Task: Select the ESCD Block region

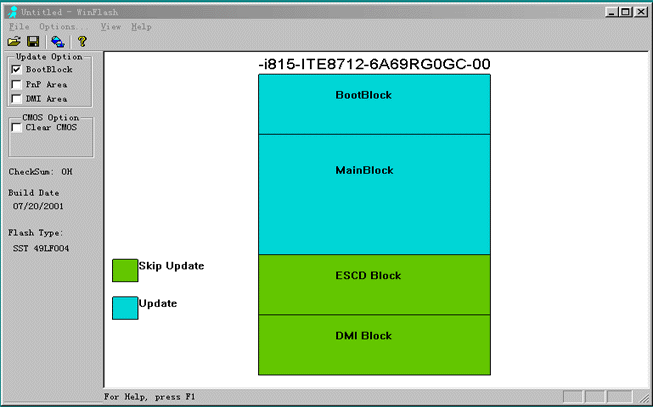Action: click(x=374, y=285)
